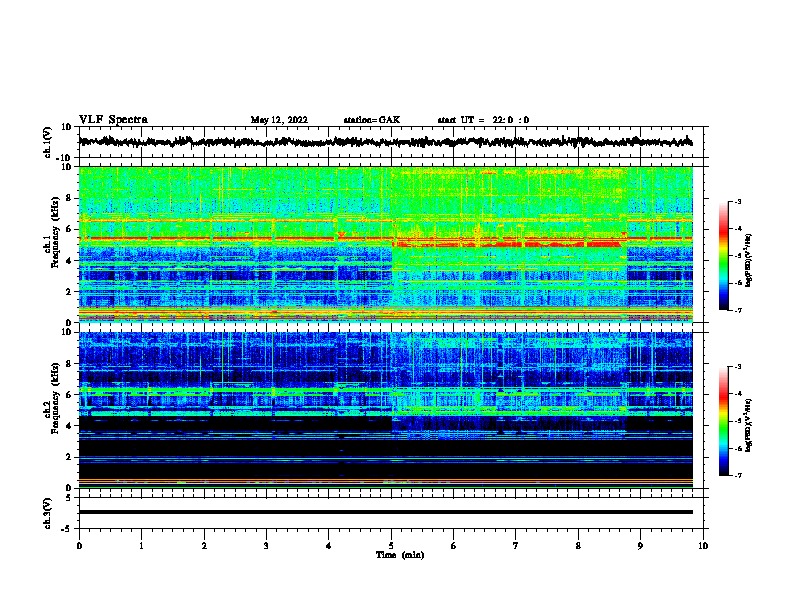Screen dimensions: 792x612
Task: Click the time axis tick label "5"
Action: coord(391,546)
